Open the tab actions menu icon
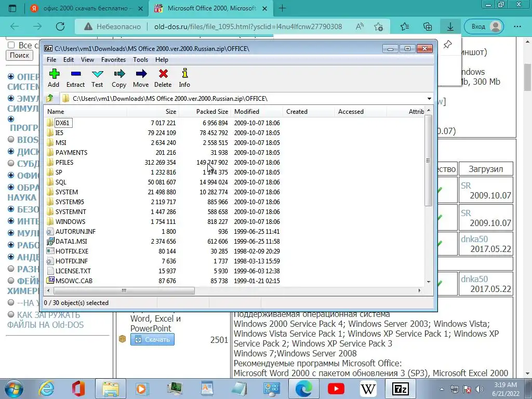 (12, 8)
